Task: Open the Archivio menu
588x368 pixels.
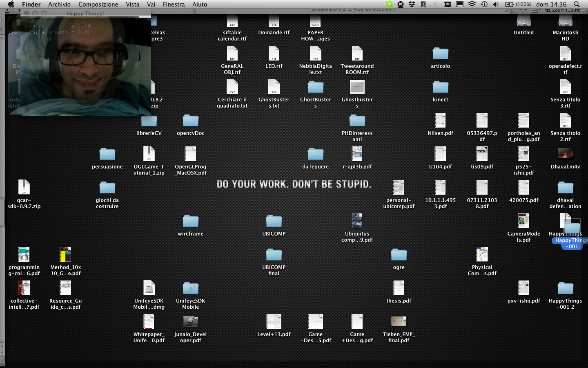Action: tap(59, 4)
